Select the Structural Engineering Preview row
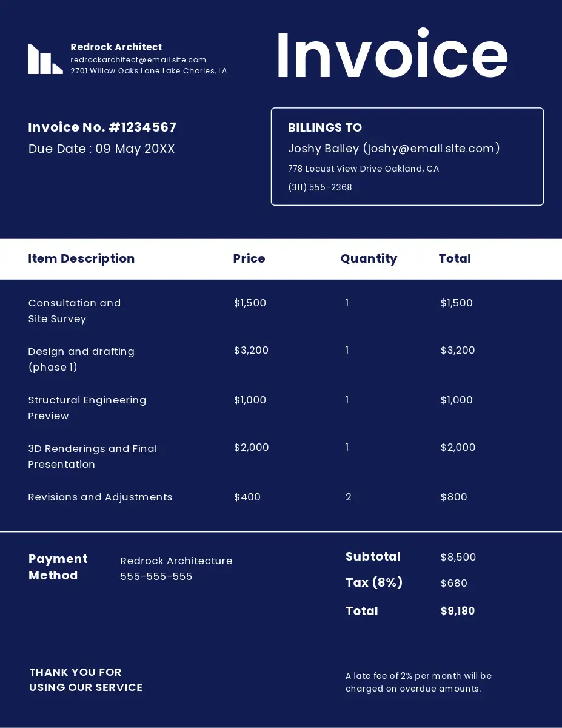562x728 pixels. pos(87,408)
